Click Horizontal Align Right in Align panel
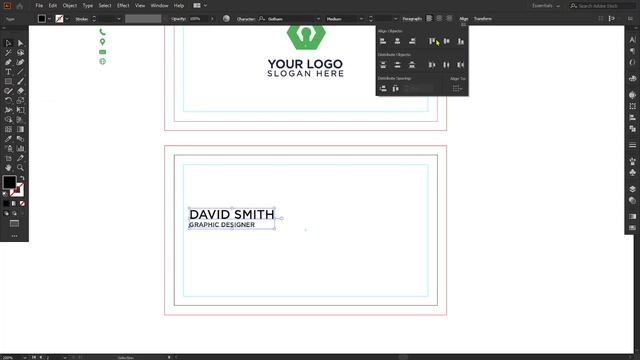640x360 pixels. (412, 41)
